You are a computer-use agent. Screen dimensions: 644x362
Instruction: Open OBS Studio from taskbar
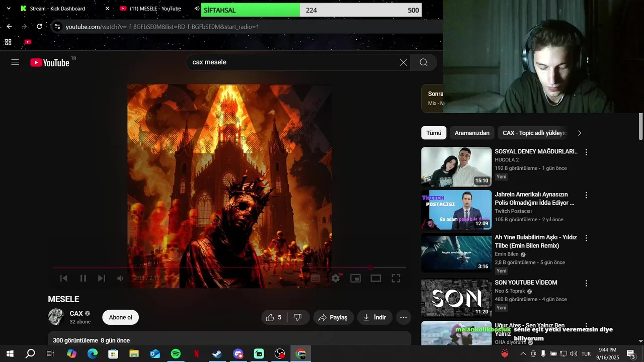tap(280, 353)
